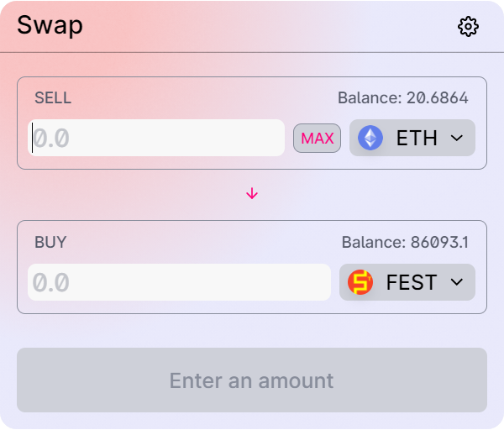Click the Swap heading
Screen dimensions: 504x430
click(50, 26)
